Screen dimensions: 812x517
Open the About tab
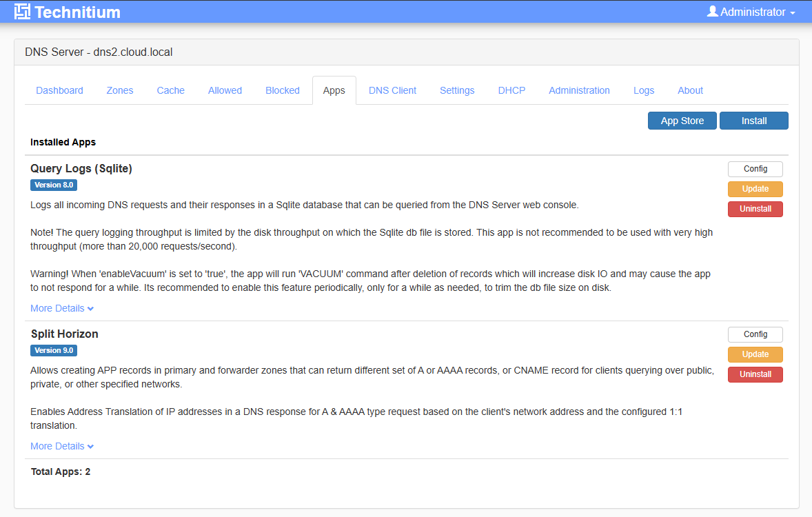(690, 90)
